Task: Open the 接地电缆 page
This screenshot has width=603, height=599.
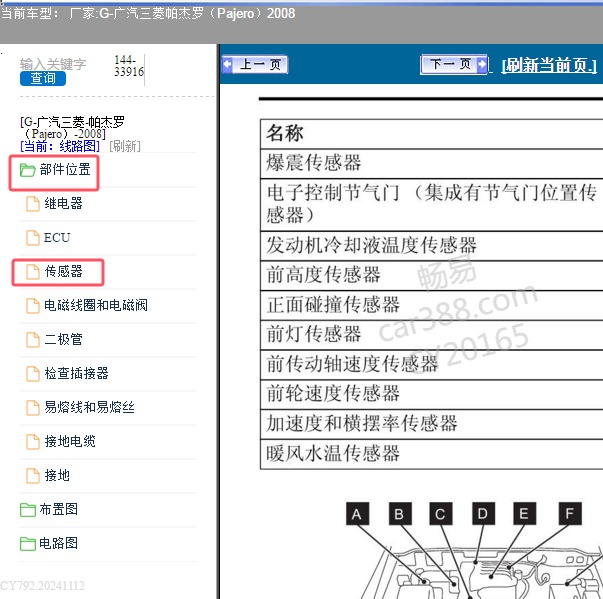Action: [x=70, y=441]
